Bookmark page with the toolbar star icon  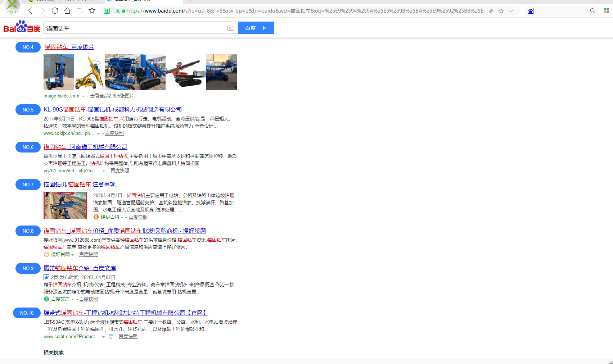[92, 11]
